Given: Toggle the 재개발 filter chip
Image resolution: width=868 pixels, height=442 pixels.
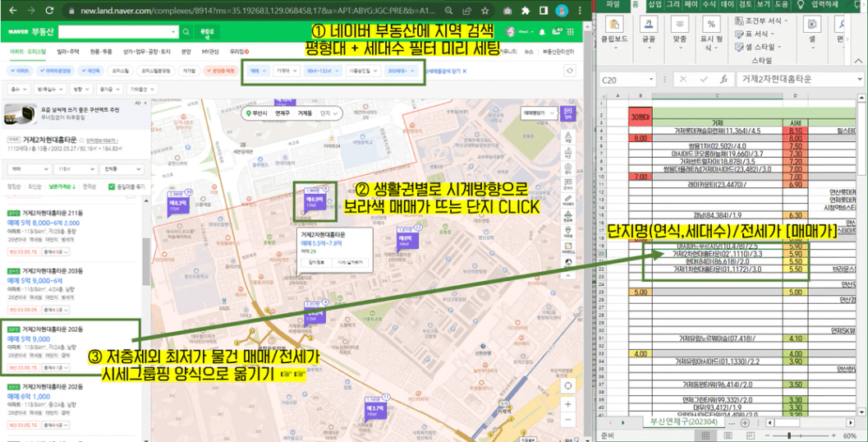Looking at the screenshot, I should tap(190, 71).
